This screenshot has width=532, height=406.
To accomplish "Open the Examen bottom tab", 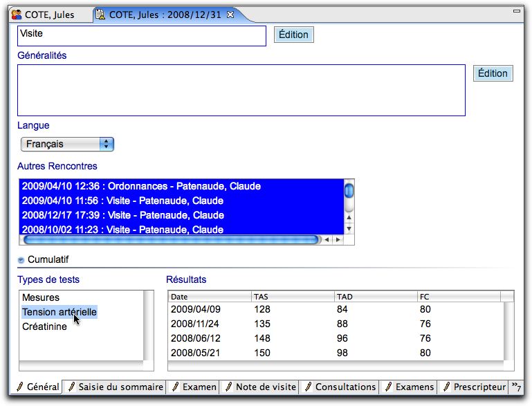I will point(194,387).
